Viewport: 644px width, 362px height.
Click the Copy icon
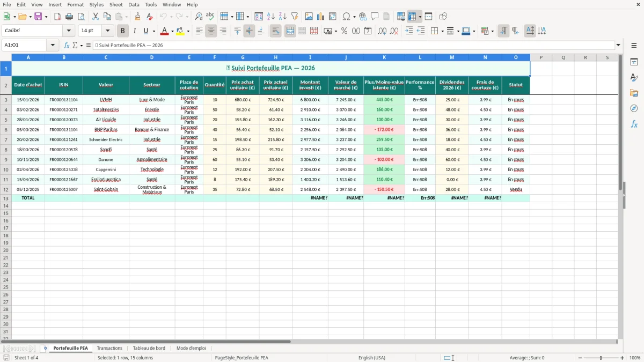pyautogui.click(x=107, y=17)
